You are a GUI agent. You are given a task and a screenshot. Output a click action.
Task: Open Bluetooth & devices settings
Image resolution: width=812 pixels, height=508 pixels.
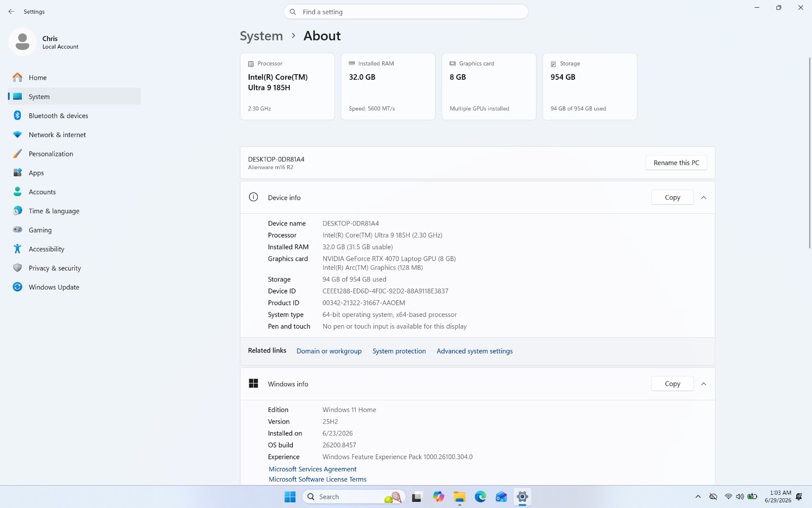click(75, 115)
